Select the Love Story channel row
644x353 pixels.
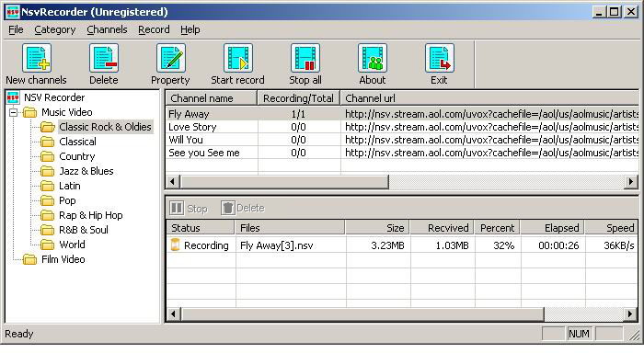pos(403,127)
